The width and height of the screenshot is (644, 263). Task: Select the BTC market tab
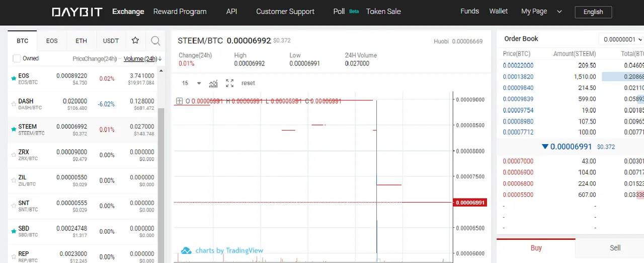[22, 41]
